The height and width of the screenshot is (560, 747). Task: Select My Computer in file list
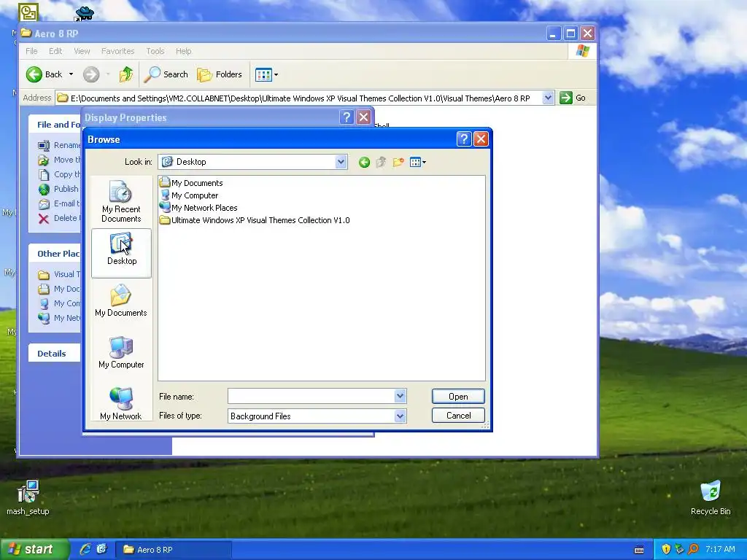click(x=189, y=195)
